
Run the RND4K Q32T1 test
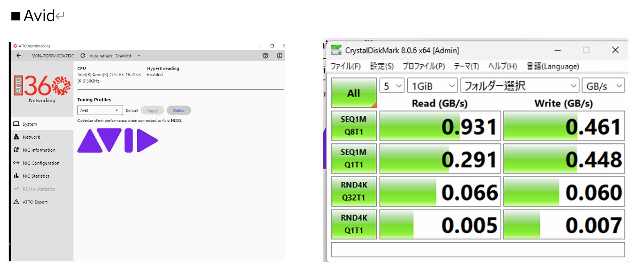click(x=354, y=191)
